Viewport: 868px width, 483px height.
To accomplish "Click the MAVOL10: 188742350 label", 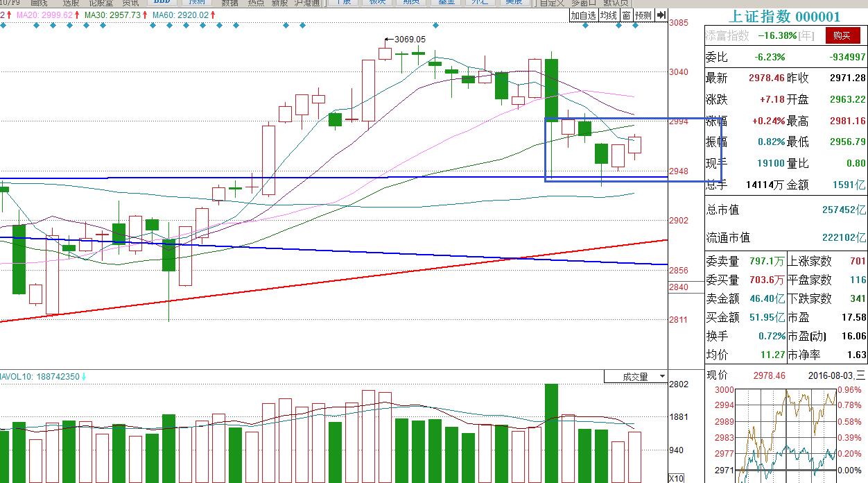I will tap(40, 377).
